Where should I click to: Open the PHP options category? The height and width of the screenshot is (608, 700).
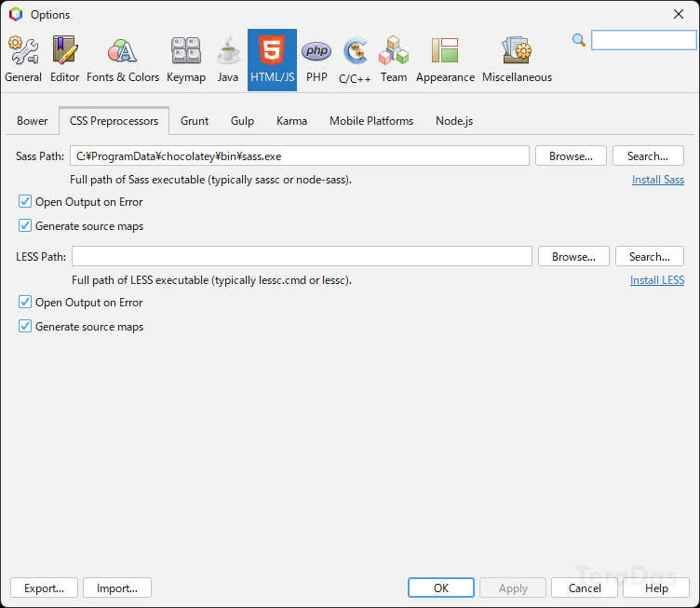(x=316, y=60)
